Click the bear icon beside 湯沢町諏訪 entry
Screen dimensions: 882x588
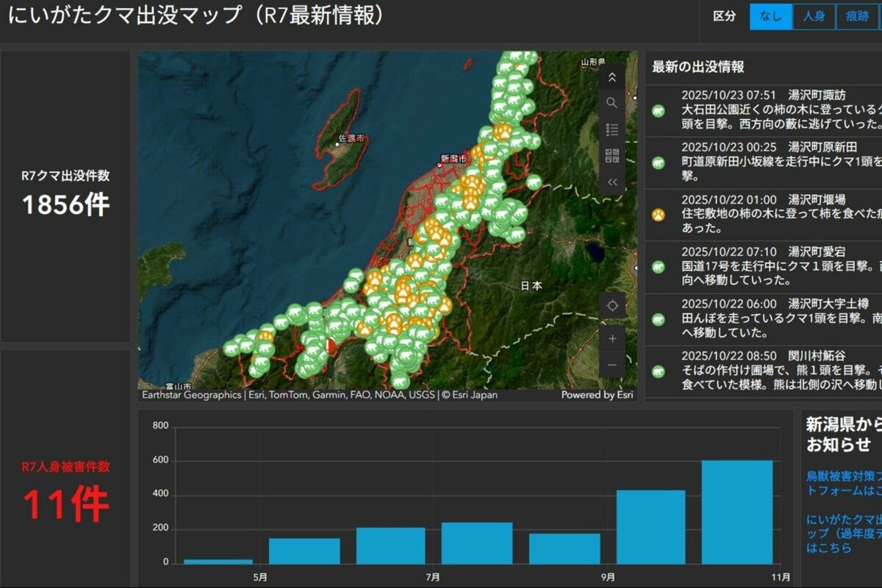[659, 111]
